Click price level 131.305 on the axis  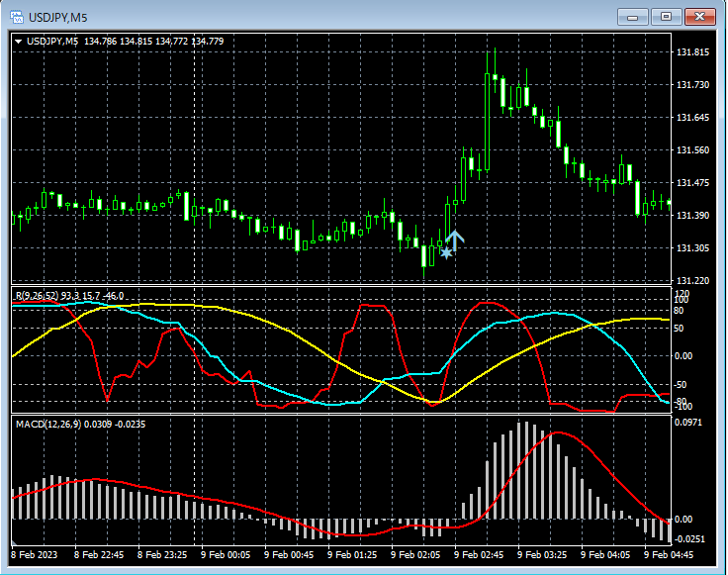[x=692, y=248]
